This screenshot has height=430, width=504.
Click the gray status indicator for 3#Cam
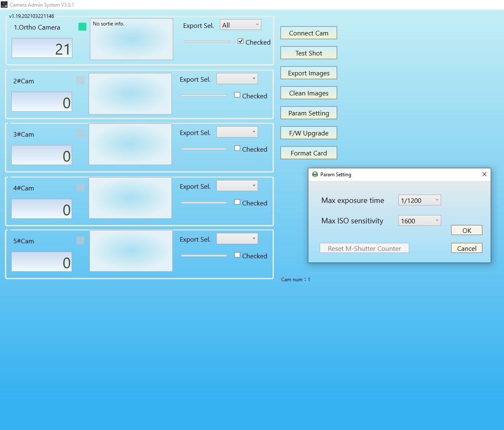tap(80, 134)
